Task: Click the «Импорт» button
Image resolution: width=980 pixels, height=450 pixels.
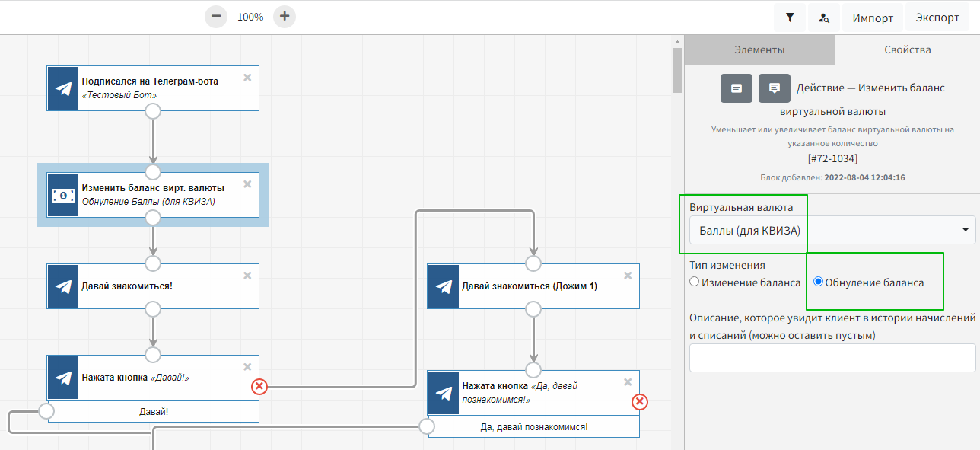Action: [872, 18]
